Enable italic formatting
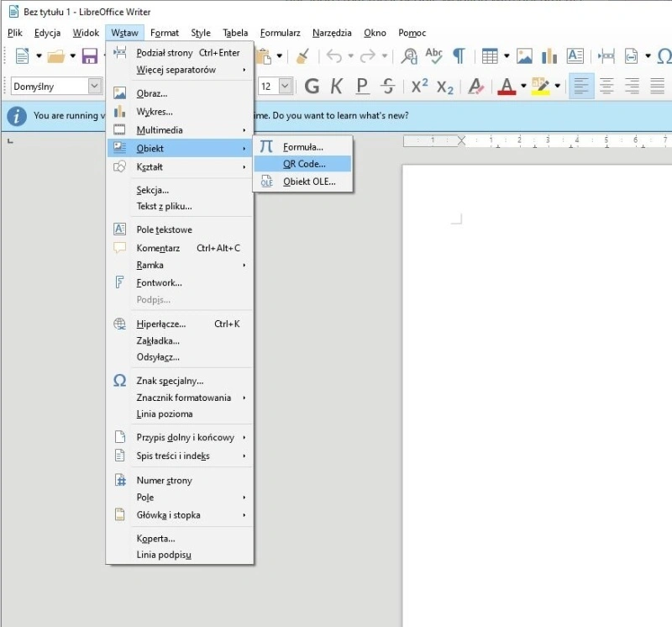This screenshot has width=672, height=627. [x=336, y=86]
